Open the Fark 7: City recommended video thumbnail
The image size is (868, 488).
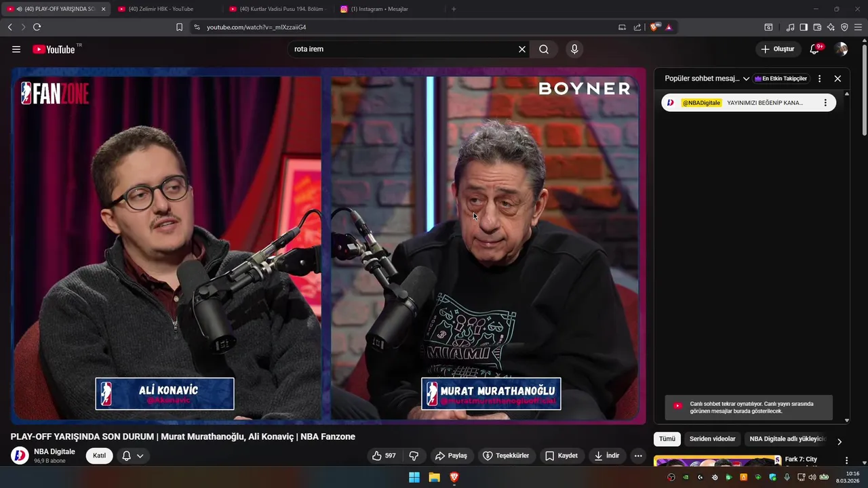717,461
